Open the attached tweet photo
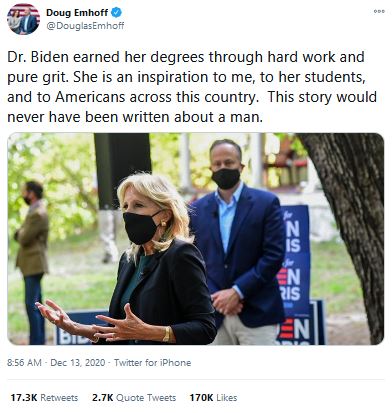 196,239
